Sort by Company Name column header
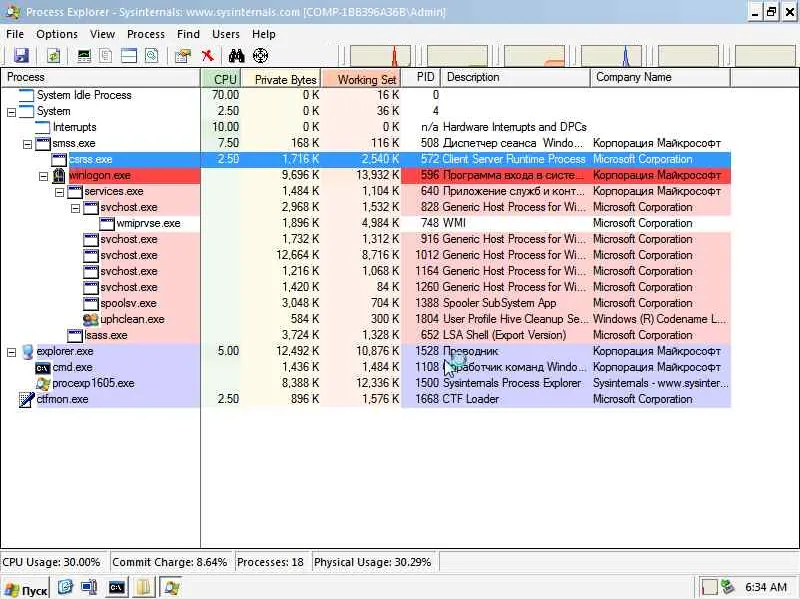Viewport: 800px width, 600px height. click(x=660, y=78)
